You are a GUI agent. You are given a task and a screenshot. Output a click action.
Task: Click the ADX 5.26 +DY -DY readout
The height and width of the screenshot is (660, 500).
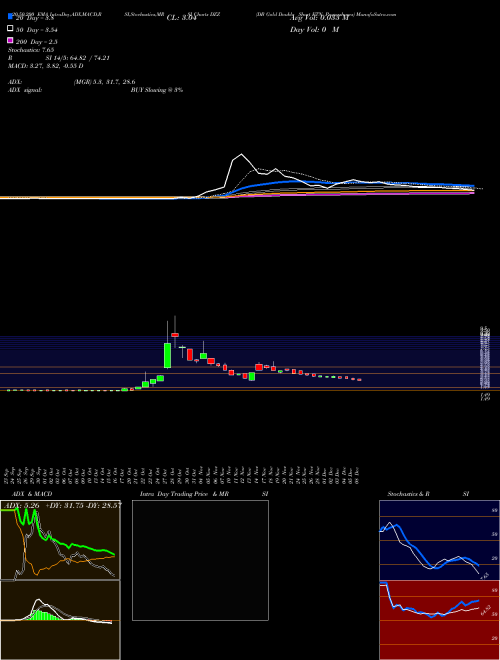click(x=63, y=505)
